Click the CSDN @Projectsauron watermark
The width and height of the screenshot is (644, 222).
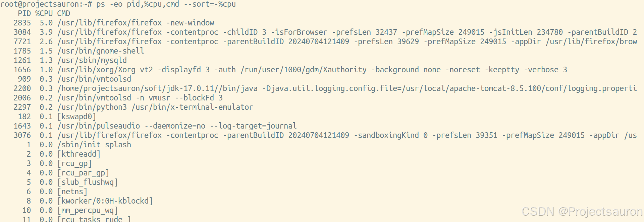pos(582,211)
